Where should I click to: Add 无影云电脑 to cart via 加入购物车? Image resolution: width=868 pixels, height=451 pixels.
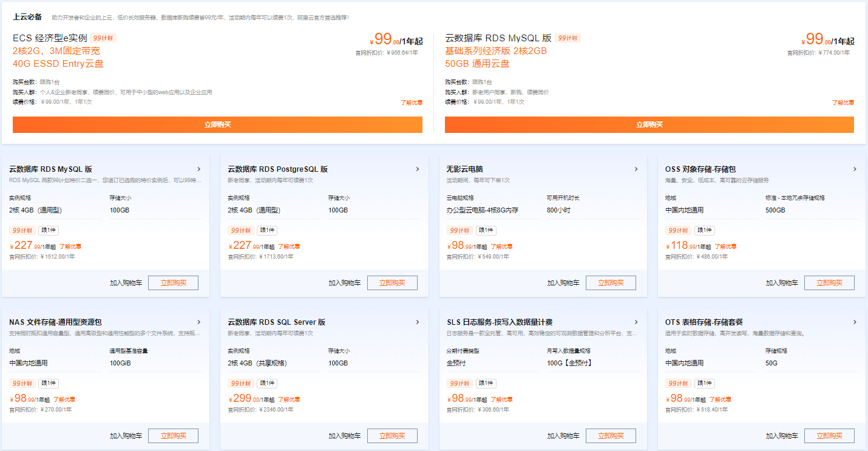click(563, 283)
